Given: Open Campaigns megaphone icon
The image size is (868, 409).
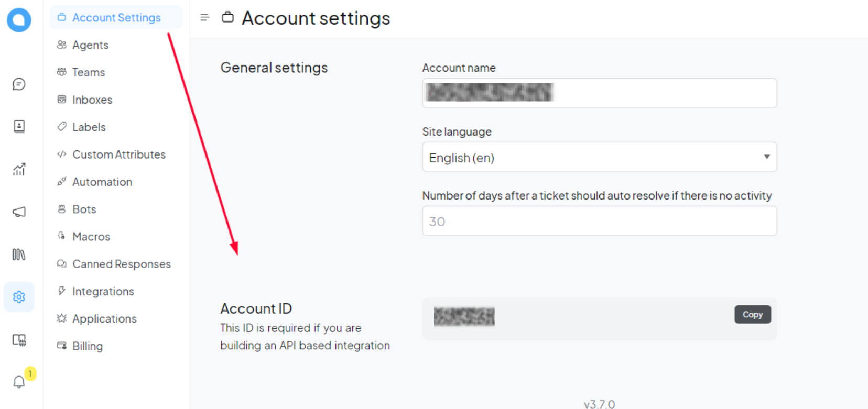Looking at the screenshot, I should point(19,212).
